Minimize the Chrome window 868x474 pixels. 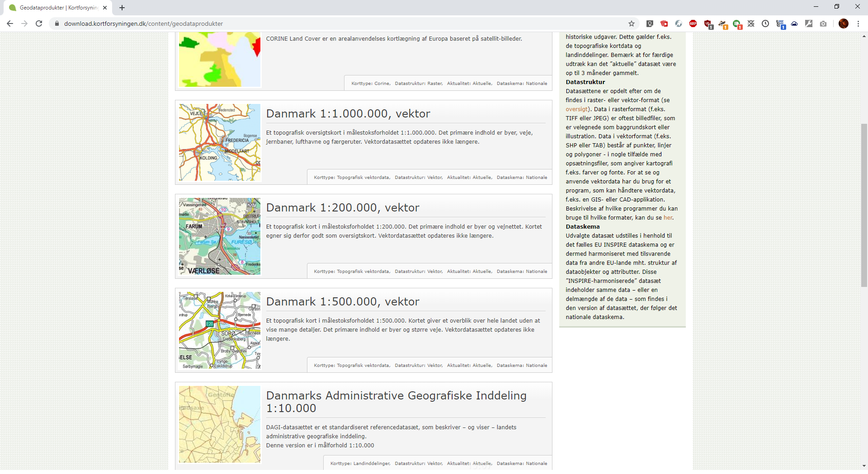click(x=816, y=6)
